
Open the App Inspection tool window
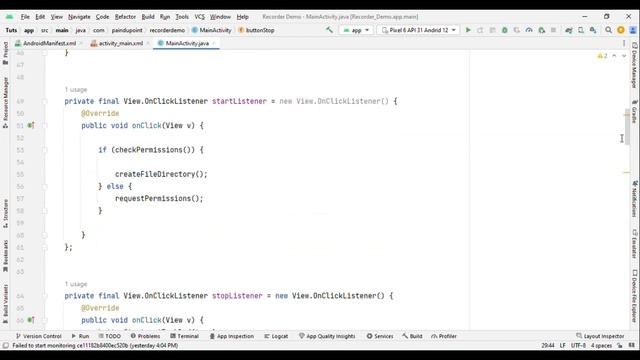point(231,336)
